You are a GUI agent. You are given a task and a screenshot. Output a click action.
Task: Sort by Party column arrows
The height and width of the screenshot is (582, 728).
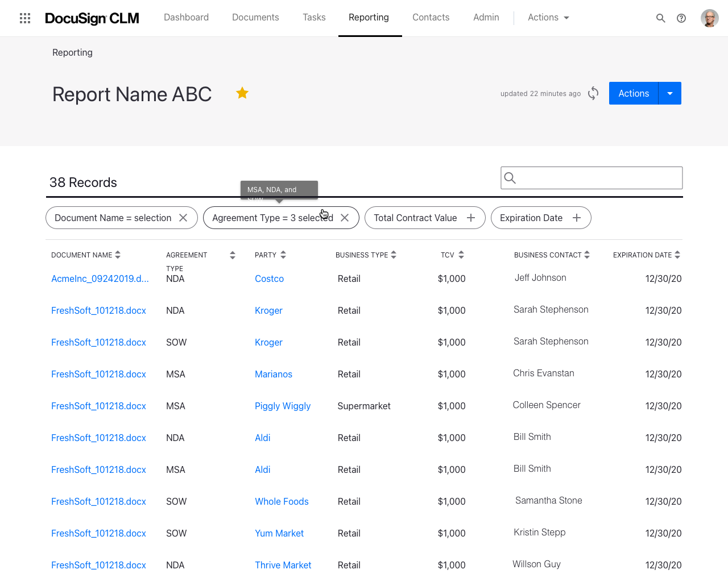coord(283,255)
